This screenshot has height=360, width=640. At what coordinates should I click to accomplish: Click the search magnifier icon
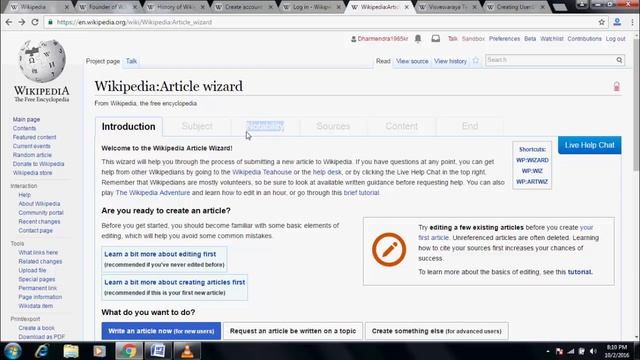tap(619, 60)
